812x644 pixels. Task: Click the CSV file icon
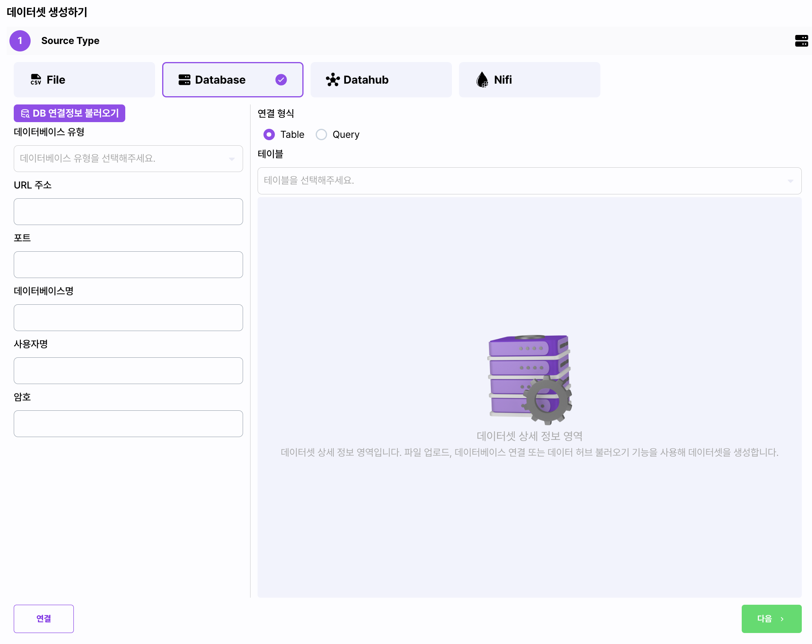(x=36, y=80)
